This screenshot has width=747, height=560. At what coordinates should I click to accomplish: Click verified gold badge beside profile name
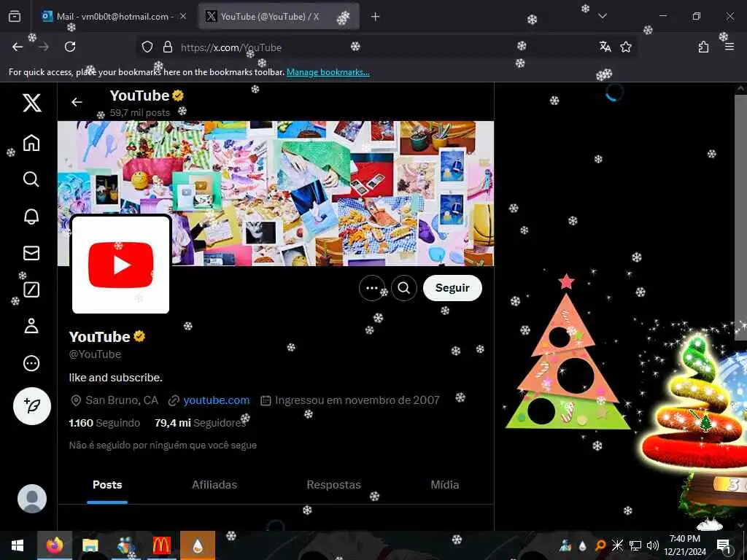tap(139, 337)
